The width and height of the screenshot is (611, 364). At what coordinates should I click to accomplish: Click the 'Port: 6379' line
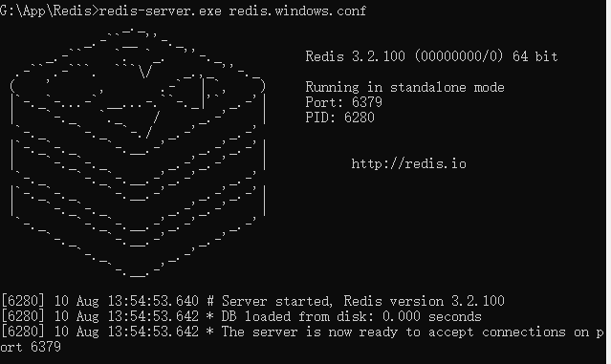coord(343,102)
